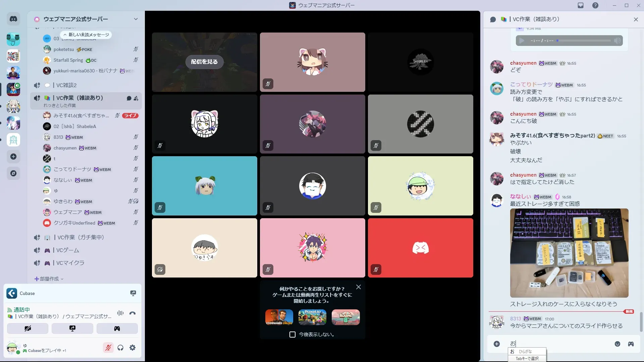Check the 今後表示しない checkbox

coord(292,335)
